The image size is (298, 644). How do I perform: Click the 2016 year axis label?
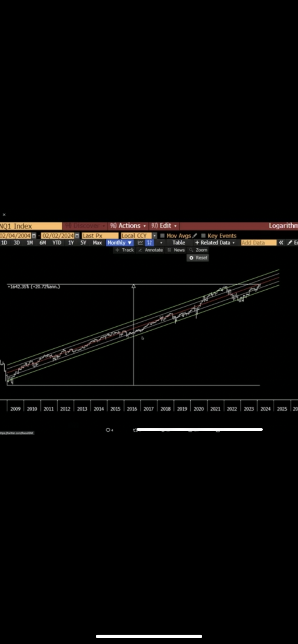pos(132,409)
